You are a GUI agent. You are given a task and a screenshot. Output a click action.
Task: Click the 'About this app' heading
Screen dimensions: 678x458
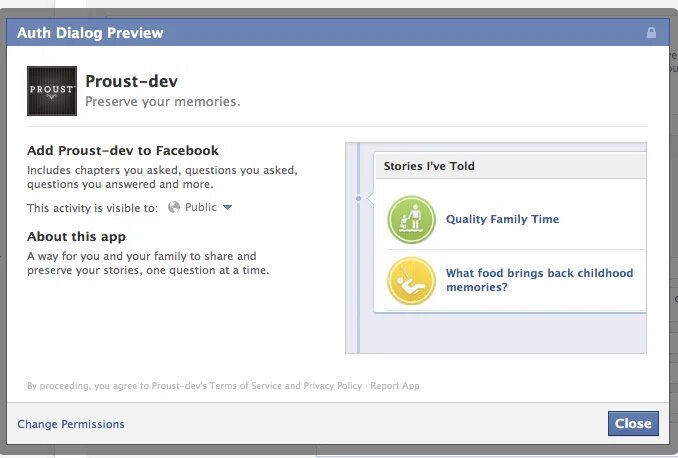pos(77,237)
